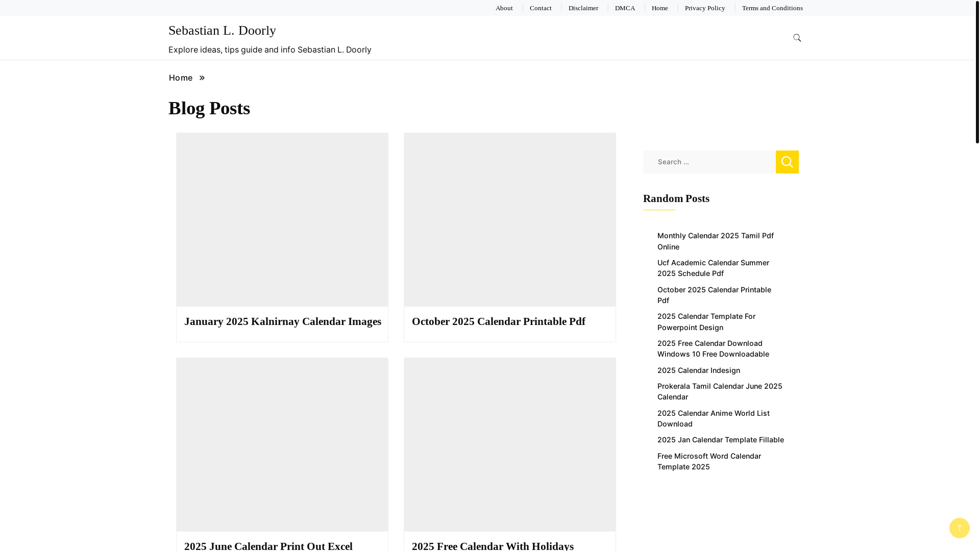
Task: Click the breadcrumb double-chevron separator
Action: pyautogui.click(x=202, y=78)
